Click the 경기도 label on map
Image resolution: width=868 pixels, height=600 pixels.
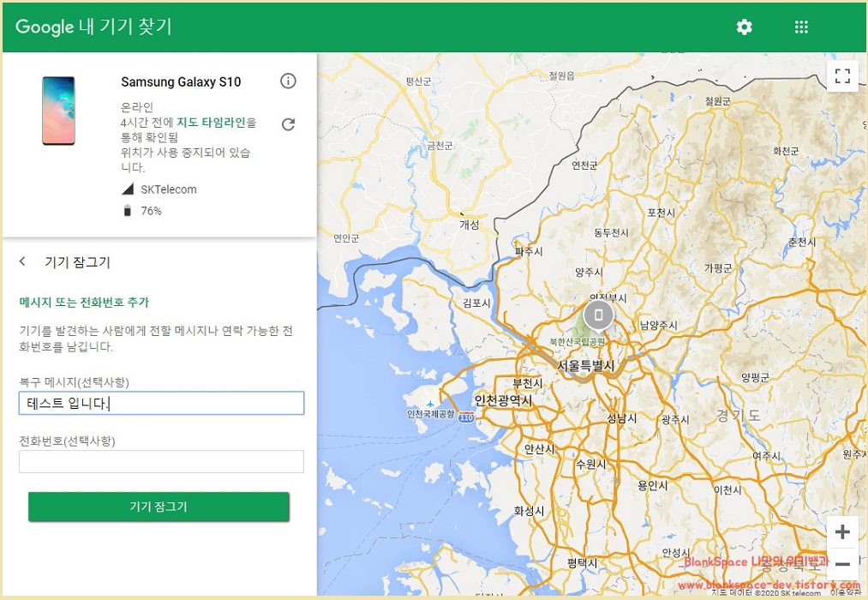pos(739,415)
